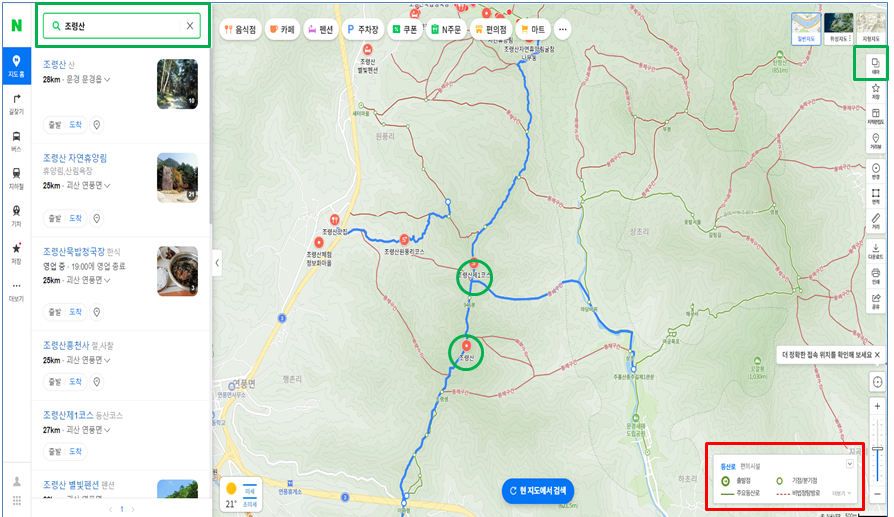The image size is (894, 517).
Task: Clear the 조령산 search text
Action: point(190,26)
